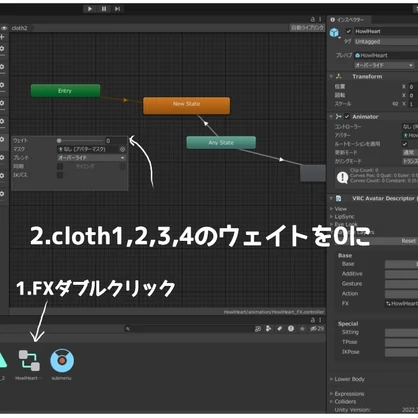Toggle the HowlHeart GameObject active checkbox
This screenshot has height=418, width=418.
coord(349,31)
